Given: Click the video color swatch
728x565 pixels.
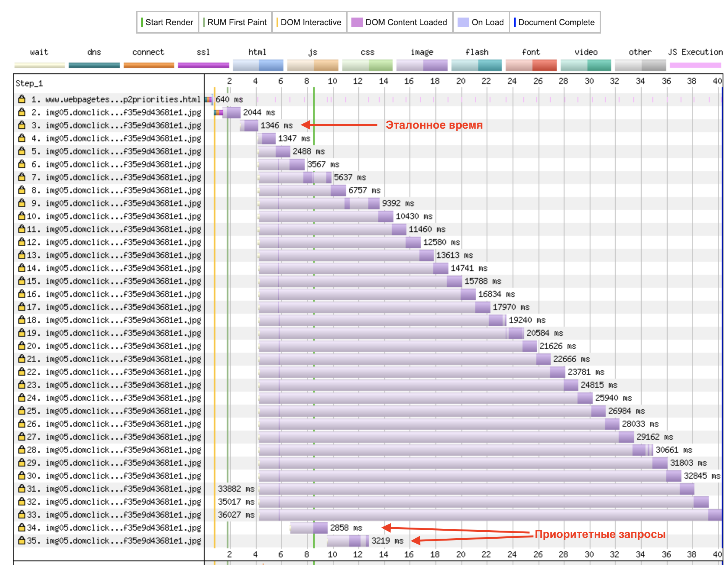Looking at the screenshot, I should point(586,65).
